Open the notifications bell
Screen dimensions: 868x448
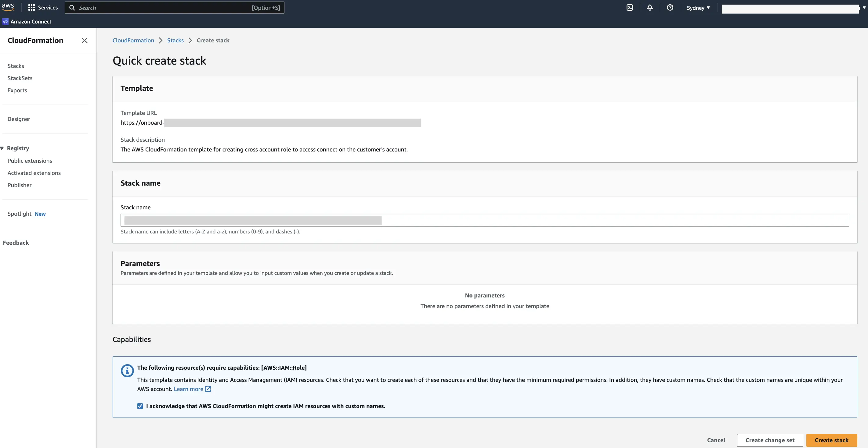pos(650,7)
